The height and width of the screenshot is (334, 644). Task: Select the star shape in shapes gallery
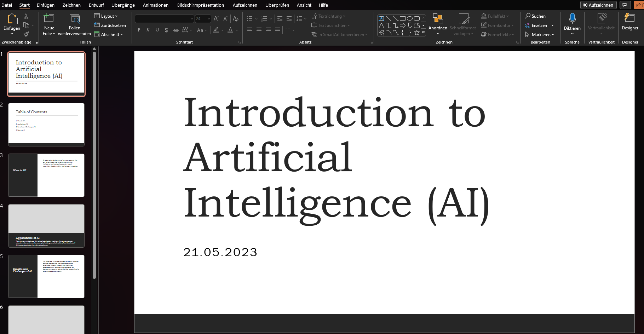(x=417, y=33)
